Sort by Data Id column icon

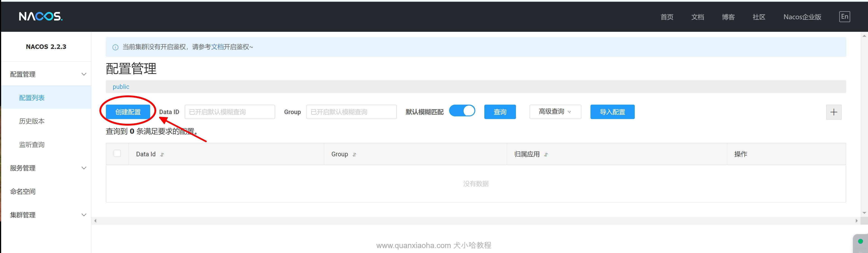(162, 154)
